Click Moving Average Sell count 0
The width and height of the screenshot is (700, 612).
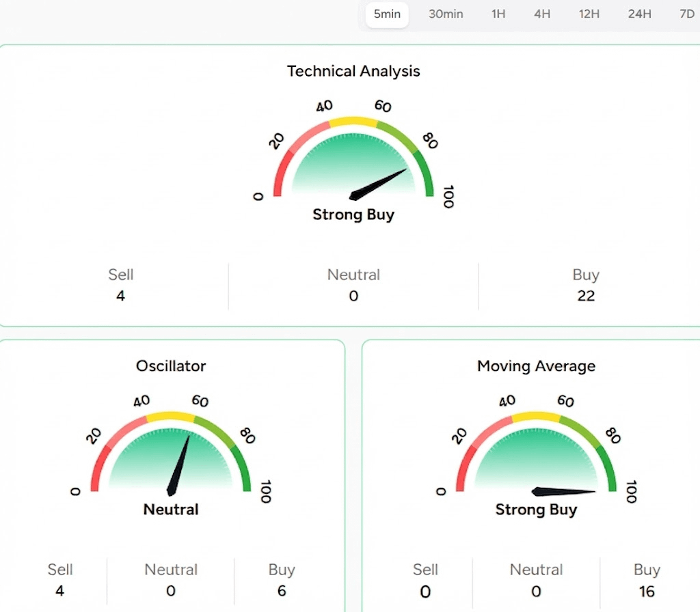[x=425, y=592]
